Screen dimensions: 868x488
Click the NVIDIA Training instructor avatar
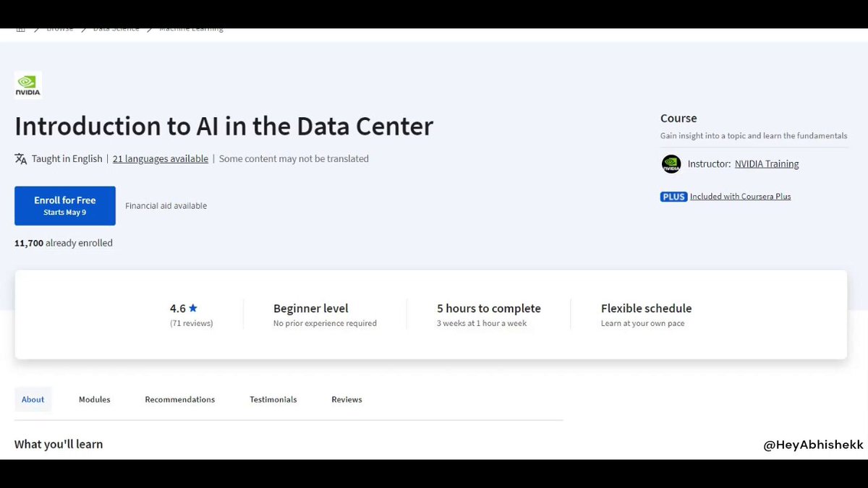[671, 164]
